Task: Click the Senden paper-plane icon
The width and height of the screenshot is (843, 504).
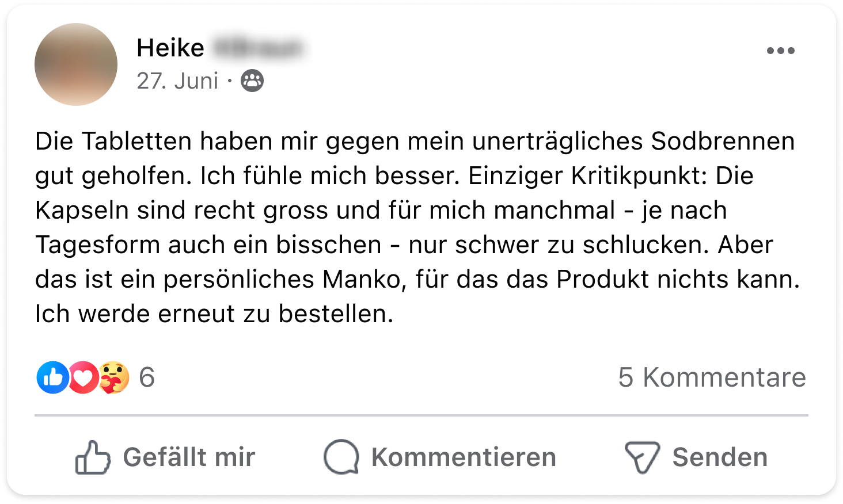Action: (x=642, y=457)
